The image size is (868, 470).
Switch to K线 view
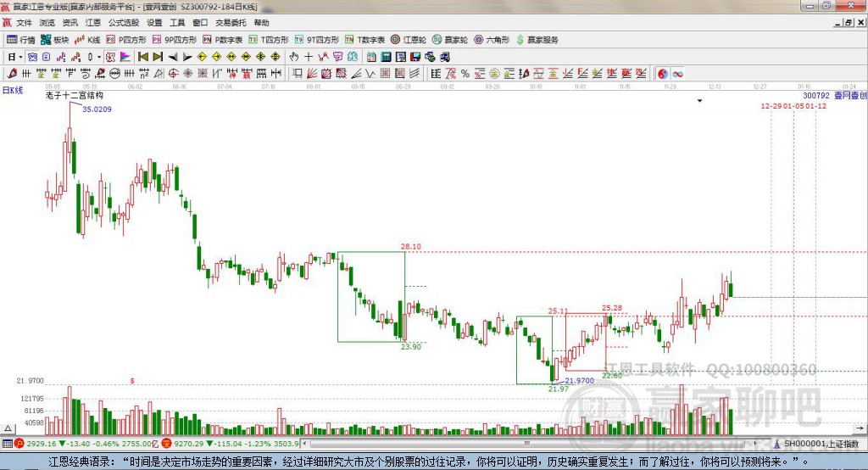pyautogui.click(x=87, y=40)
